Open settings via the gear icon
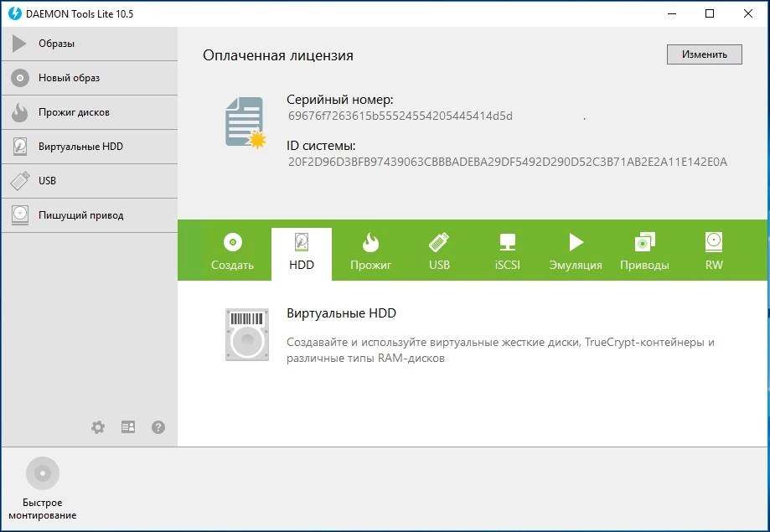 click(x=98, y=427)
